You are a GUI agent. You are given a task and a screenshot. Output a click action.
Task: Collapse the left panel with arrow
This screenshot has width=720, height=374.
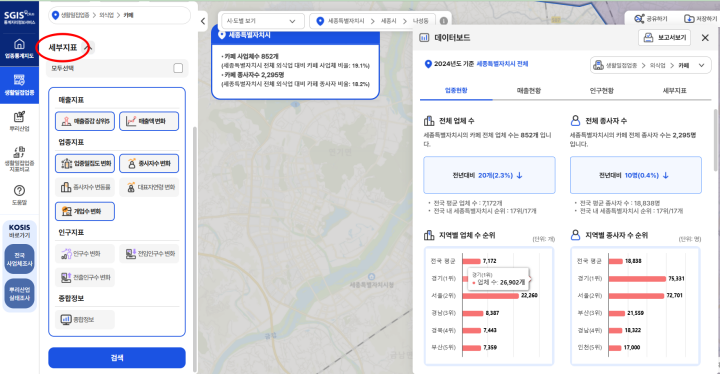[203, 21]
